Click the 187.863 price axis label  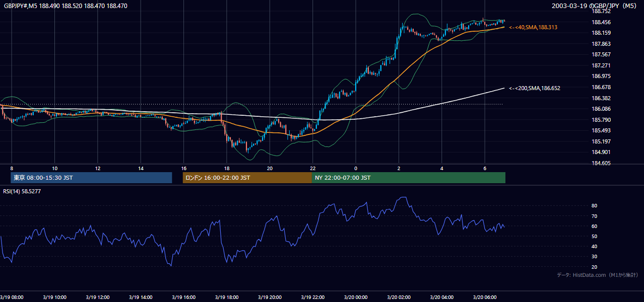pyautogui.click(x=601, y=44)
